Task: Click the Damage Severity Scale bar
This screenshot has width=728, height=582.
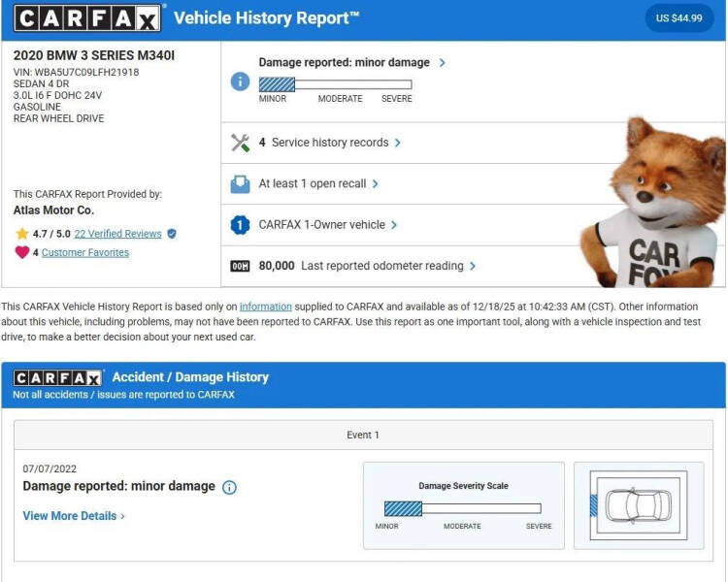Action: coord(462,508)
